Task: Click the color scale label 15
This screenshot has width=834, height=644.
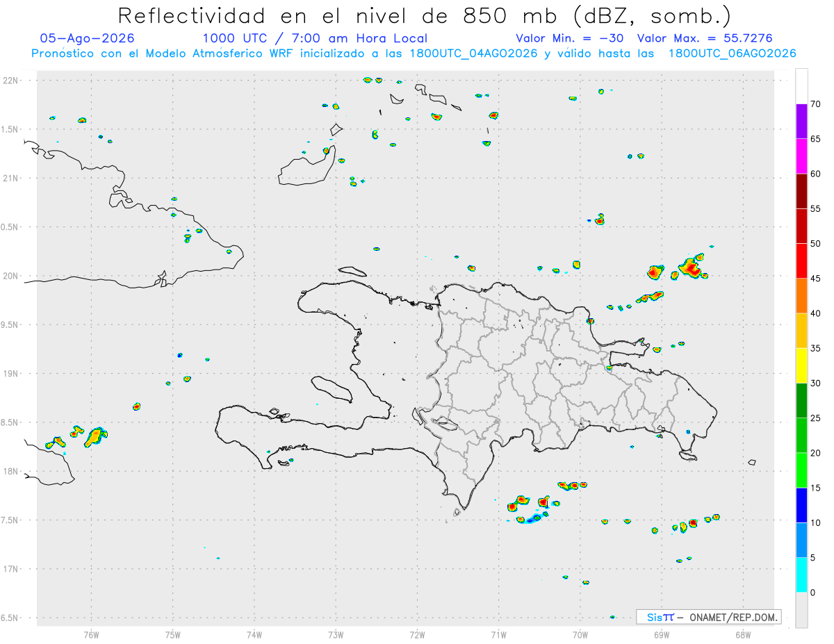Action: [815, 488]
